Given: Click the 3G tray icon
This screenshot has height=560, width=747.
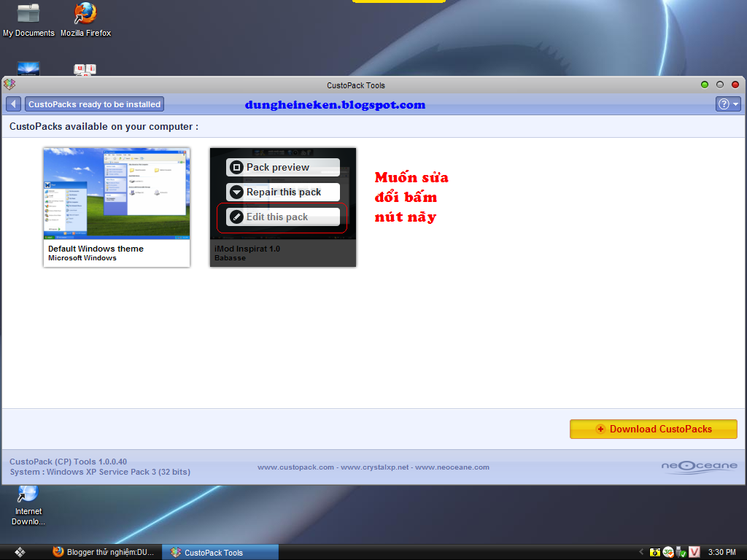Looking at the screenshot, I should (x=668, y=553).
